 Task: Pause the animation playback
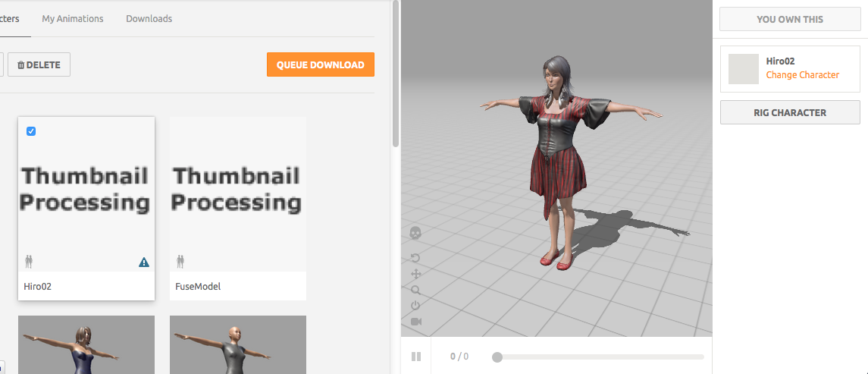pos(416,357)
